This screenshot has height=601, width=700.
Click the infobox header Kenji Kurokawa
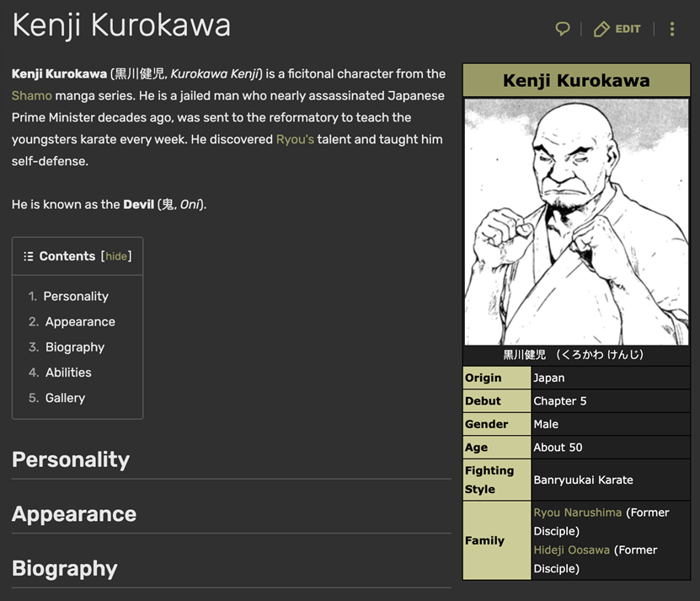[x=576, y=80]
